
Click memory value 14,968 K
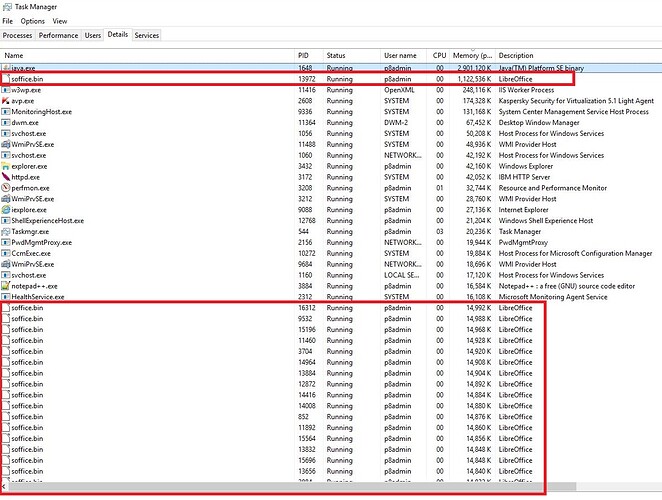[478, 330]
